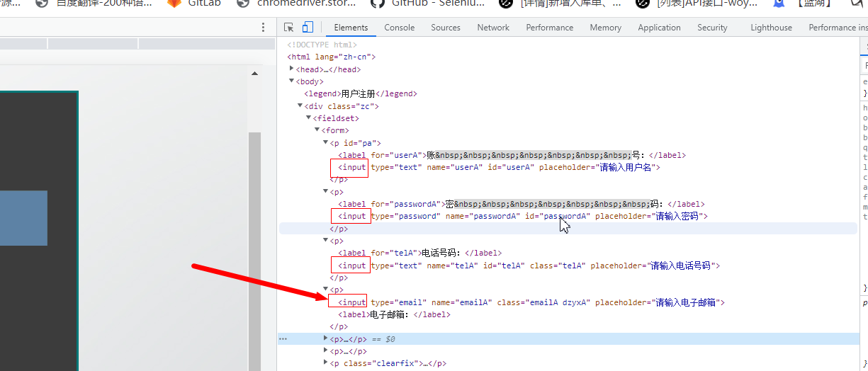Viewport: 868px width, 371px height.
Task: Expand the p class="clearfix" node
Action: (x=325, y=363)
